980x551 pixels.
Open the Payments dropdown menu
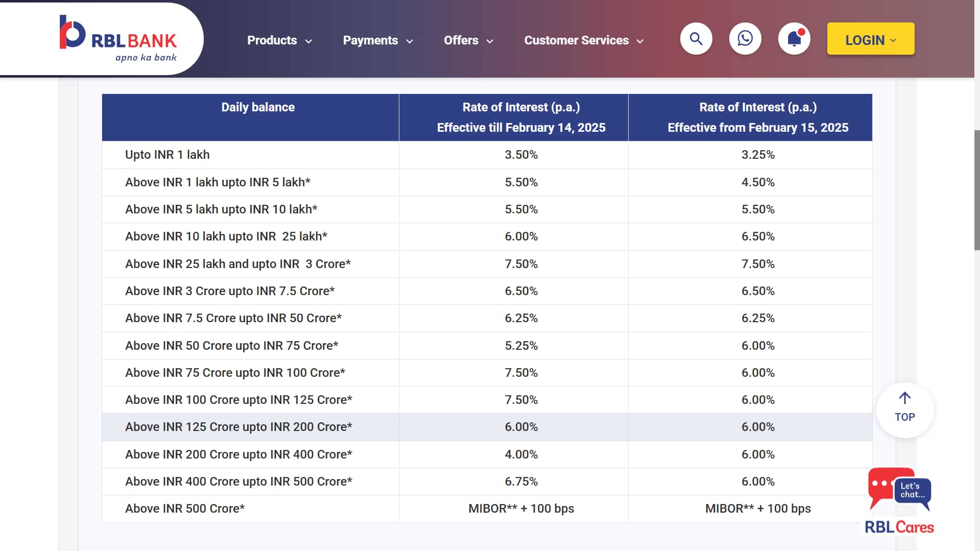(x=377, y=40)
